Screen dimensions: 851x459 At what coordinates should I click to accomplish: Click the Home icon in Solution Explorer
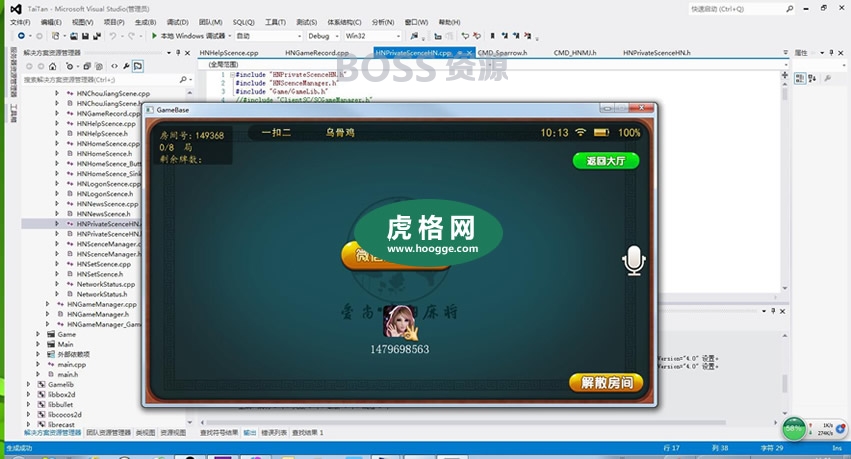(53, 66)
